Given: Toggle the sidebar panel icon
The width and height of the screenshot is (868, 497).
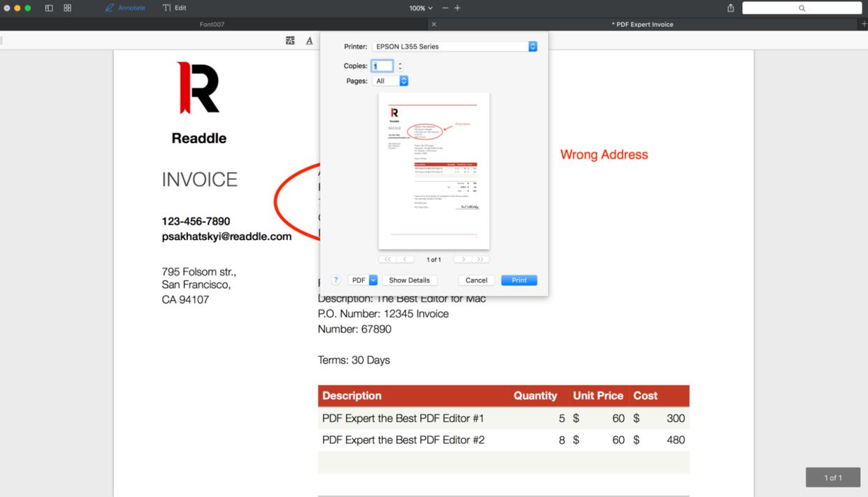Looking at the screenshot, I should point(49,8).
